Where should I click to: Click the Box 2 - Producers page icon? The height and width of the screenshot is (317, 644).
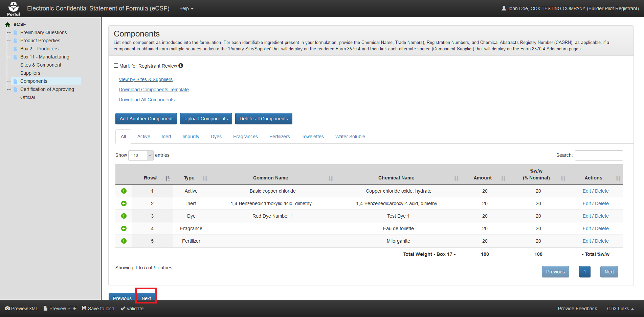coord(16,49)
